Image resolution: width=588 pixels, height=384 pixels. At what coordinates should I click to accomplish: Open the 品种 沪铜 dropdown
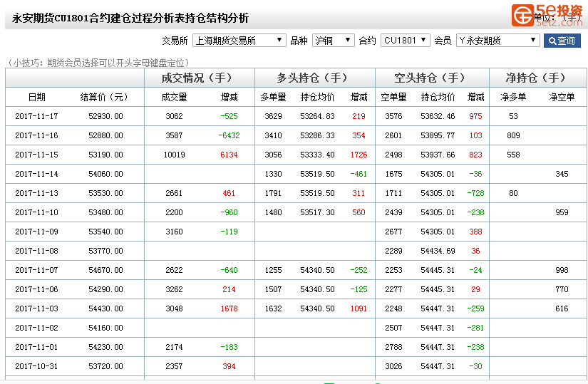[333, 41]
